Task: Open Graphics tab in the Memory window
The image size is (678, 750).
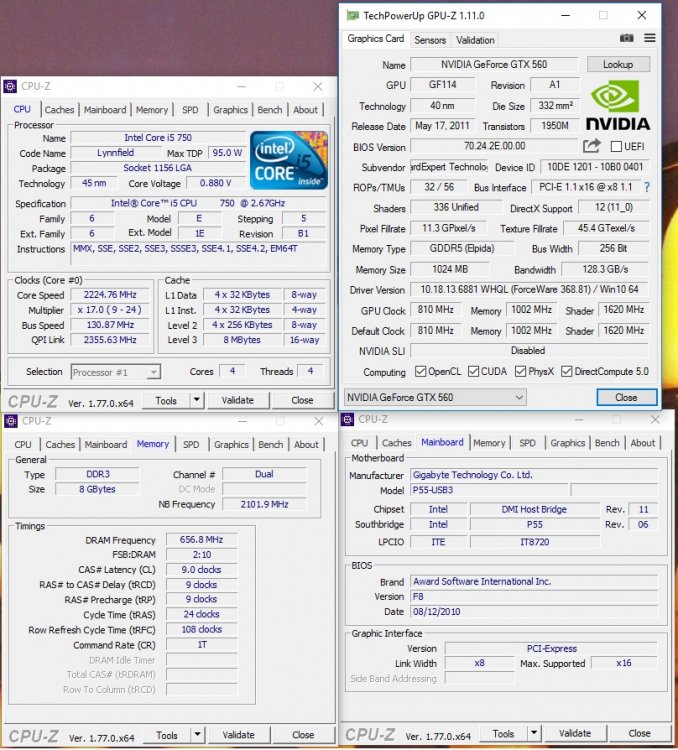Action: point(231,445)
